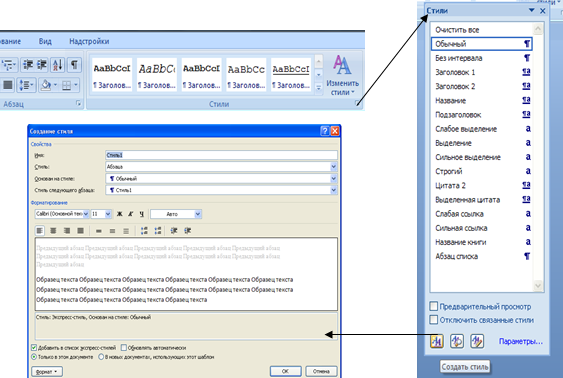This screenshot has height=378, width=563.
Task: Select the Название книги style
Action: [x=481, y=242]
